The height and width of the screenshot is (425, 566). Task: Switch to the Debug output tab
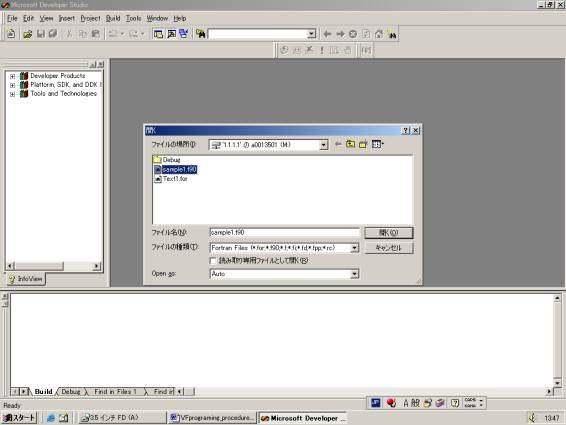[71, 391]
